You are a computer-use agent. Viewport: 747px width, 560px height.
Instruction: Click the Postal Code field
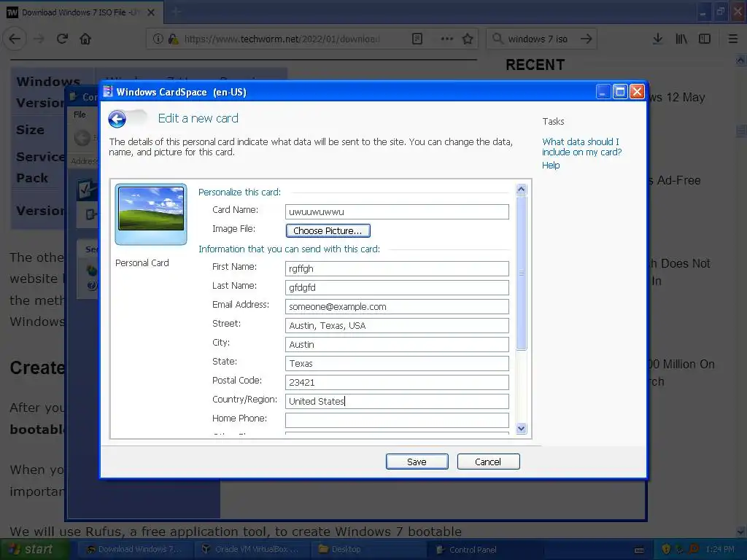397,382
